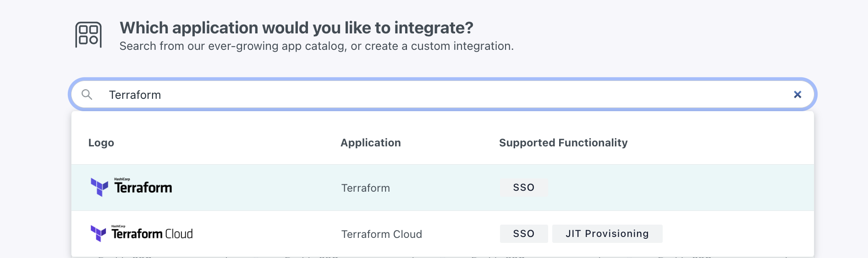Click the "Which application would you like to integrate?" heading

[296, 28]
